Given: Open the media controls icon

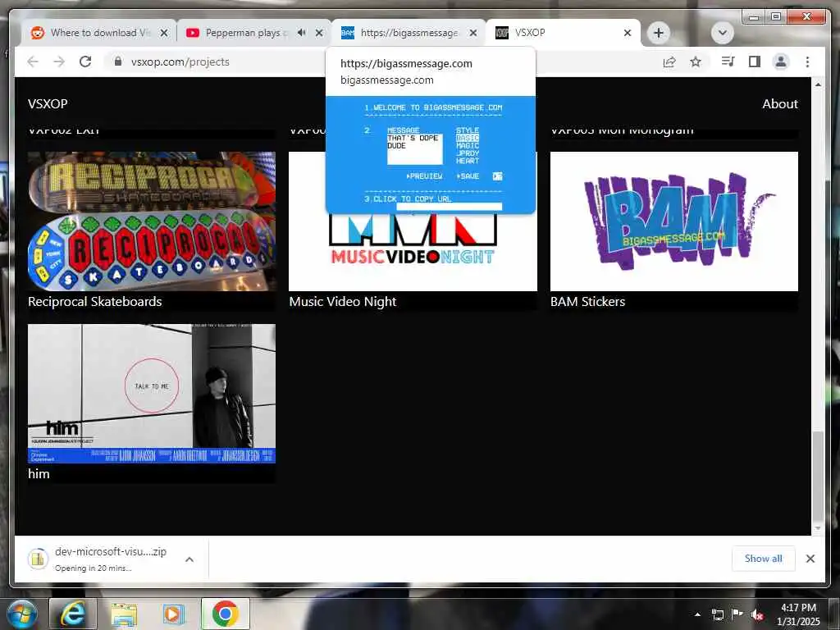Looking at the screenshot, I should (728, 62).
